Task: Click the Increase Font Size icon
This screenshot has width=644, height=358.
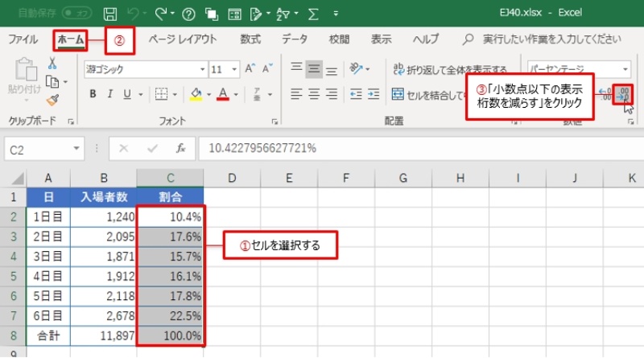Action: click(249, 70)
